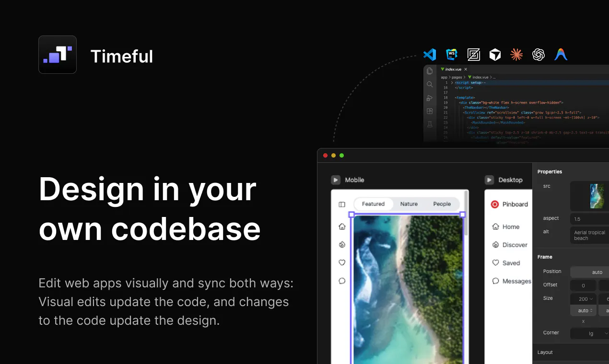Click the aspect input field showing 1.5
The width and height of the screenshot is (609, 364).
tap(589, 219)
